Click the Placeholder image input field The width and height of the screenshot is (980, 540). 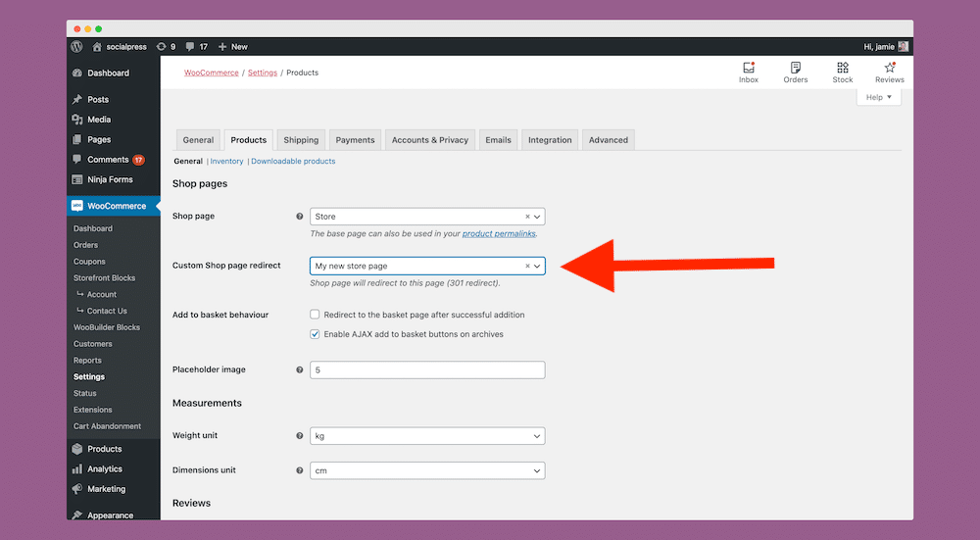tap(427, 370)
